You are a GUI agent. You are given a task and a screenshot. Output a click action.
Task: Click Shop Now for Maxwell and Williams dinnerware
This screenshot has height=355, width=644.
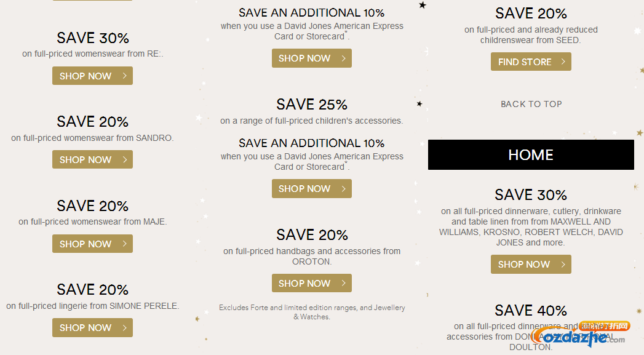[531, 264]
